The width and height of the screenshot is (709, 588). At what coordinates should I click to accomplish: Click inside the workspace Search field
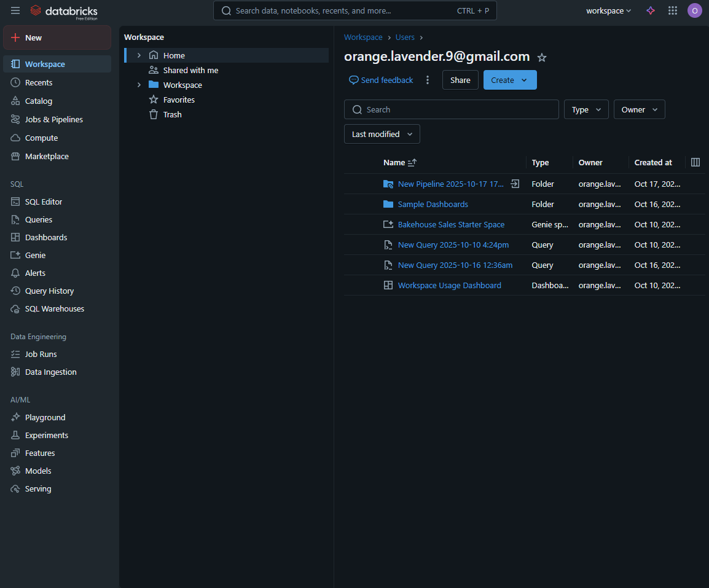click(x=452, y=109)
